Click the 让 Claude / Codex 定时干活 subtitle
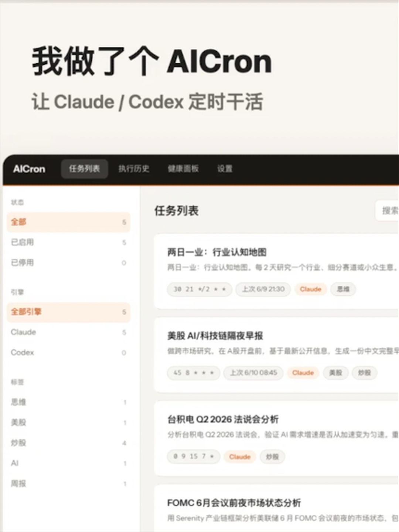Viewport: 399px width, 532px height. click(147, 102)
